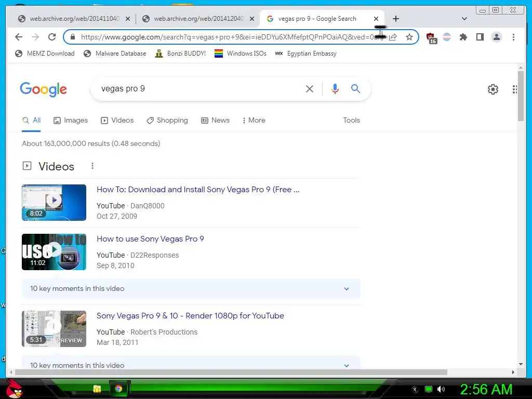Close the first web.archive.org tab
Viewport: 532px width, 399px height.
tap(128, 19)
